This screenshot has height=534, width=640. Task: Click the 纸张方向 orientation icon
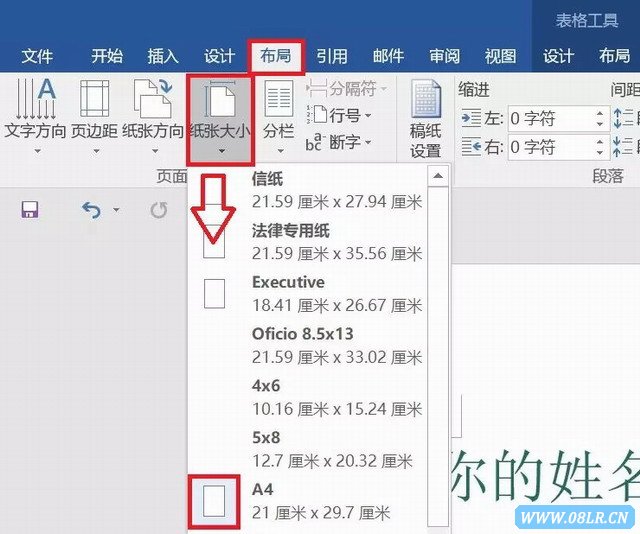(x=153, y=102)
